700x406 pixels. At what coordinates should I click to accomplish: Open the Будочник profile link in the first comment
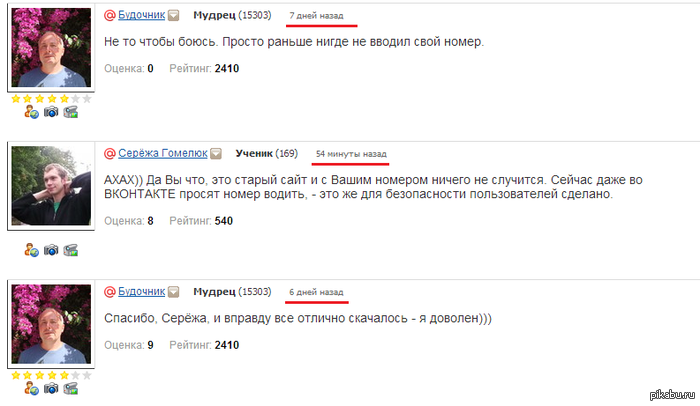(x=142, y=15)
